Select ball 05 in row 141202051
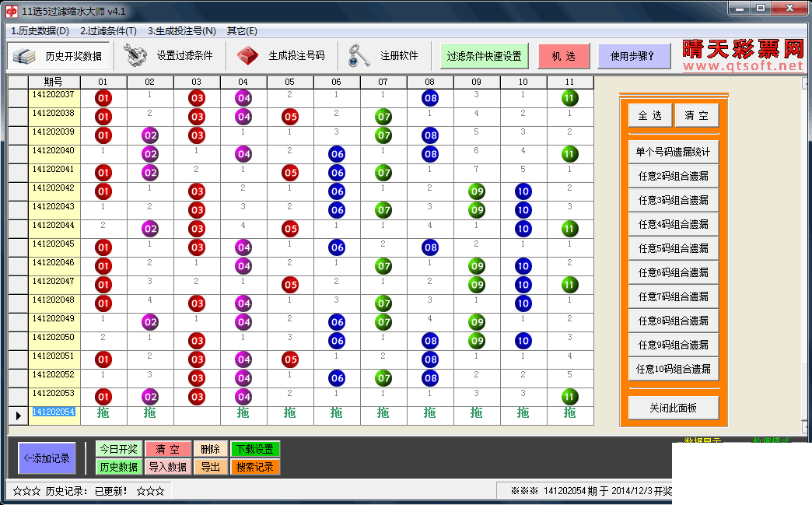Screen dimensions: 812x505 pyautogui.click(x=290, y=359)
